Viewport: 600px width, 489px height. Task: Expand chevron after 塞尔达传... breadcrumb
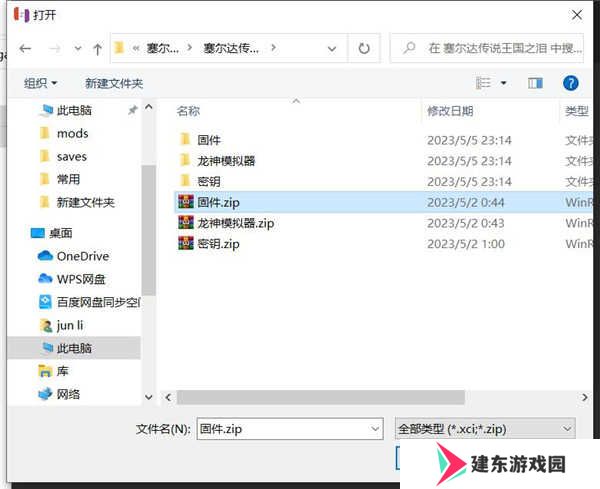pos(273,48)
